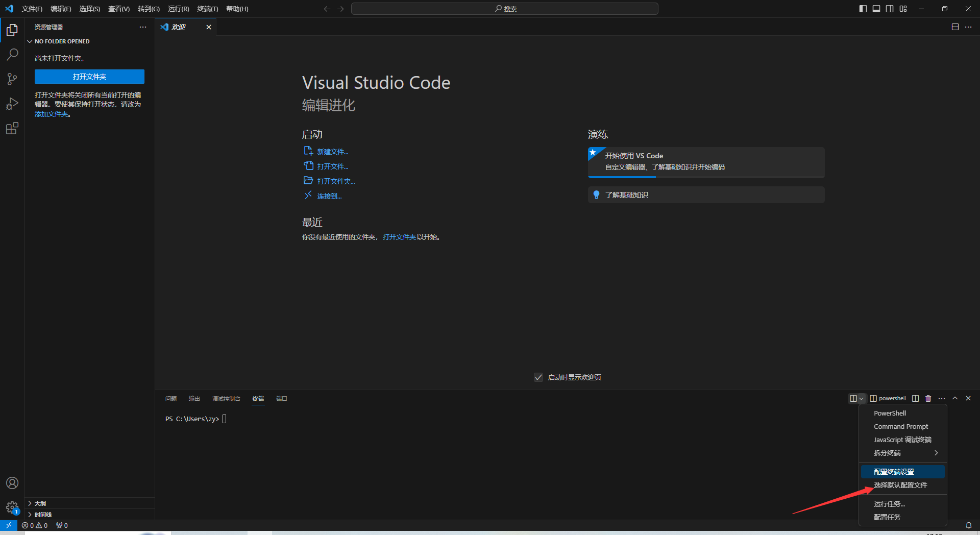Open the Explorer views and more actions ellipsis
This screenshot has height=535, width=980.
point(143,27)
